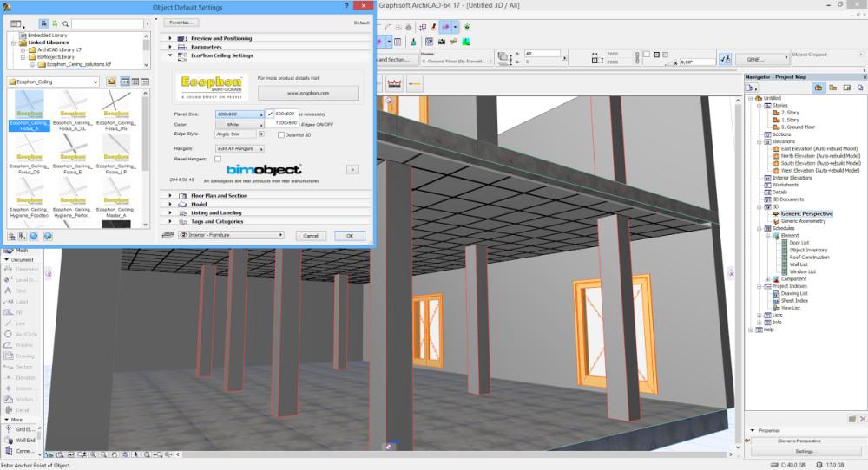Open Navigator Layout Book icon
Viewport: 868px width, 470px height.
pyautogui.click(x=846, y=88)
